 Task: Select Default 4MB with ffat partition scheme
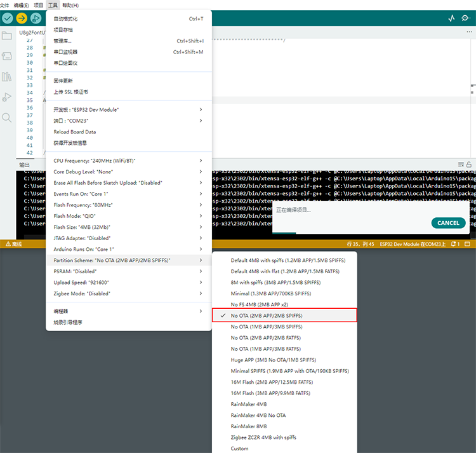(x=284, y=271)
